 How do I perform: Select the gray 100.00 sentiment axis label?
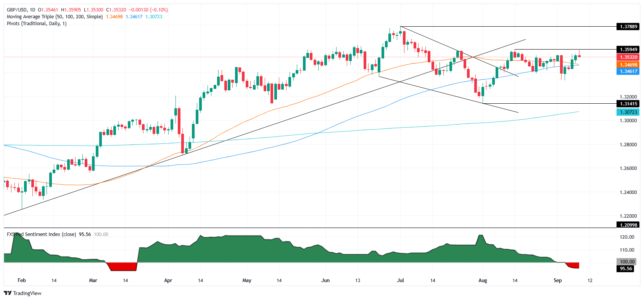(x=627, y=262)
